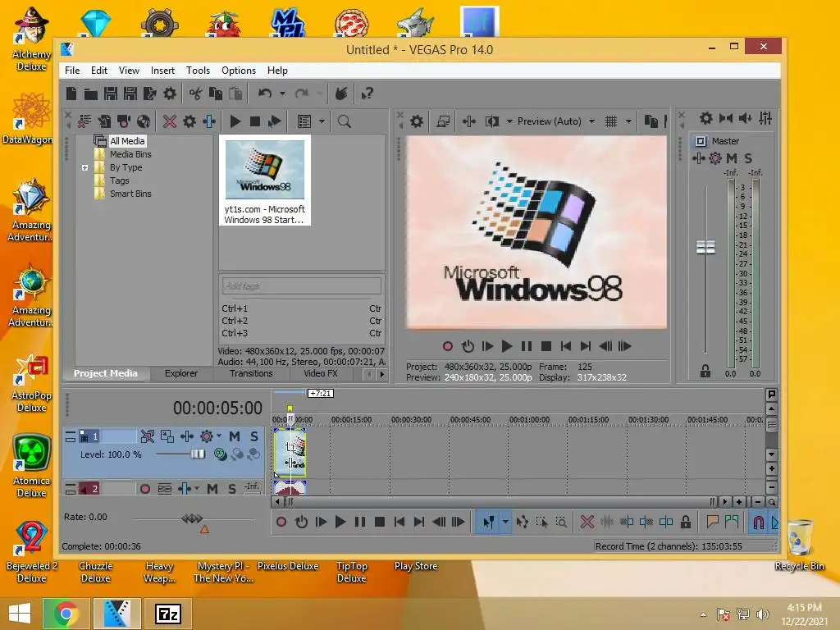Viewport: 840px width, 630px height.
Task: Open the Insert menu
Action: pos(162,71)
